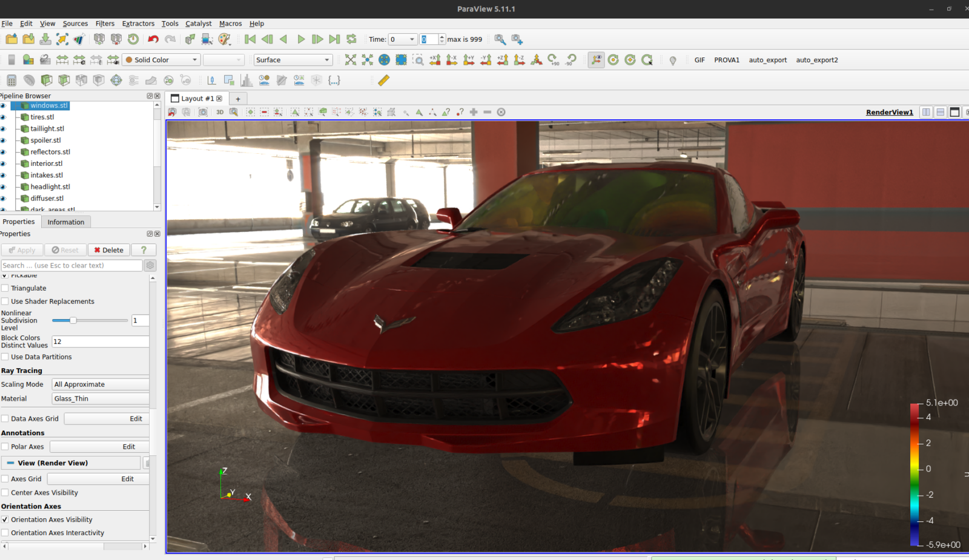Click the auto_export macro button
Screen dimensions: 969x560
click(768, 60)
